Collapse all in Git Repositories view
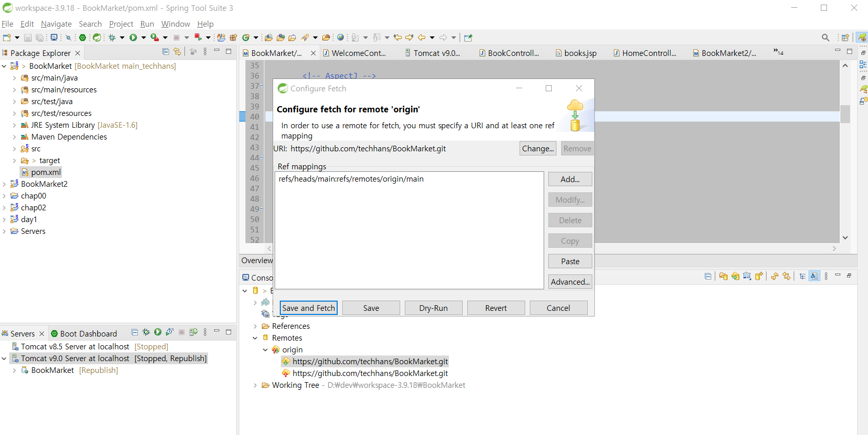 708,276
